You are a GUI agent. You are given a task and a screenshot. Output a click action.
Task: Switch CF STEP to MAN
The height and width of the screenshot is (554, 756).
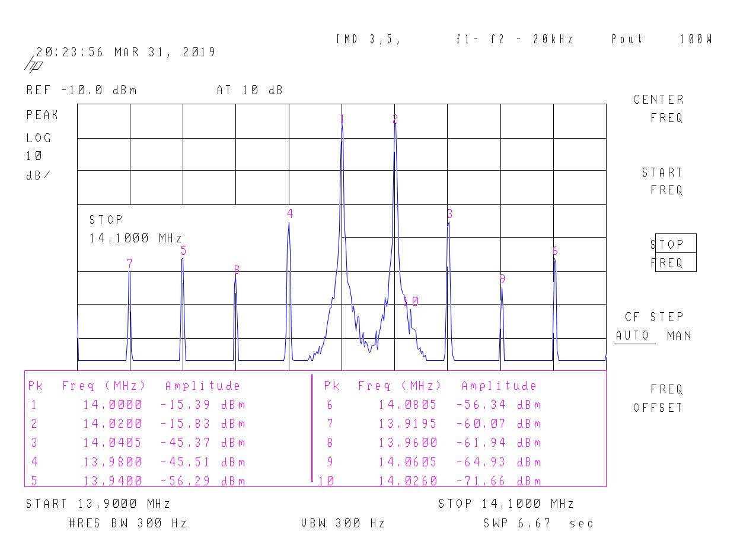(x=679, y=336)
